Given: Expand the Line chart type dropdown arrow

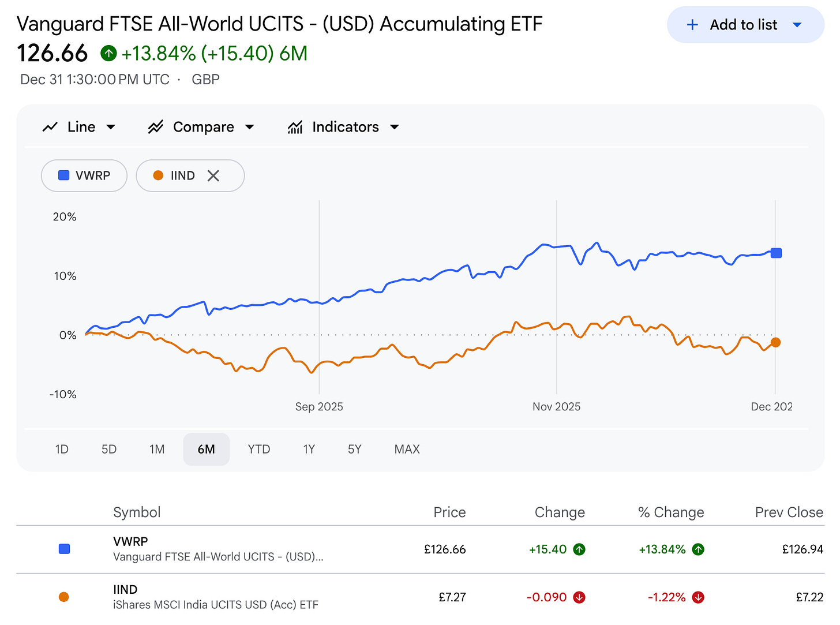Looking at the screenshot, I should click(111, 127).
